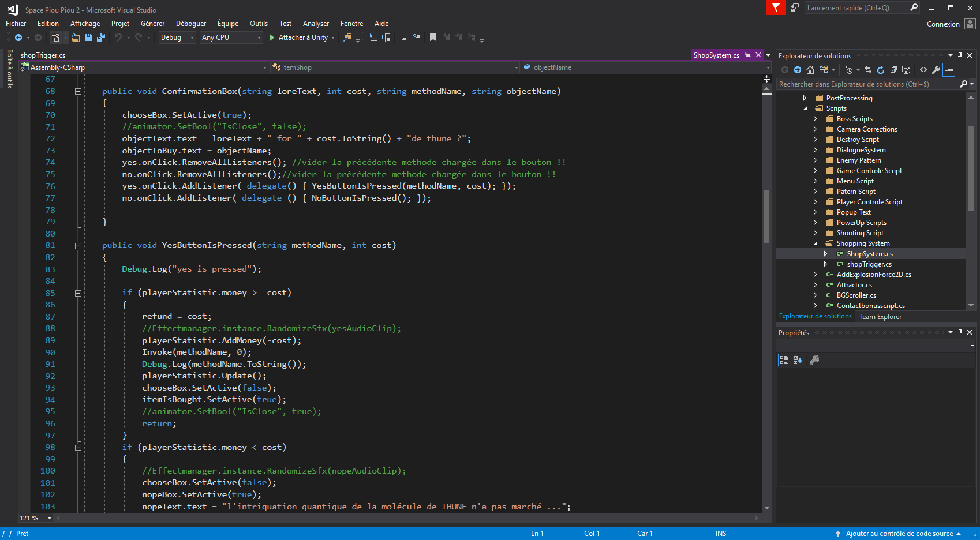Toggle the preview selected items button
Image resolution: width=980 pixels, height=540 pixels.
pos(949,70)
